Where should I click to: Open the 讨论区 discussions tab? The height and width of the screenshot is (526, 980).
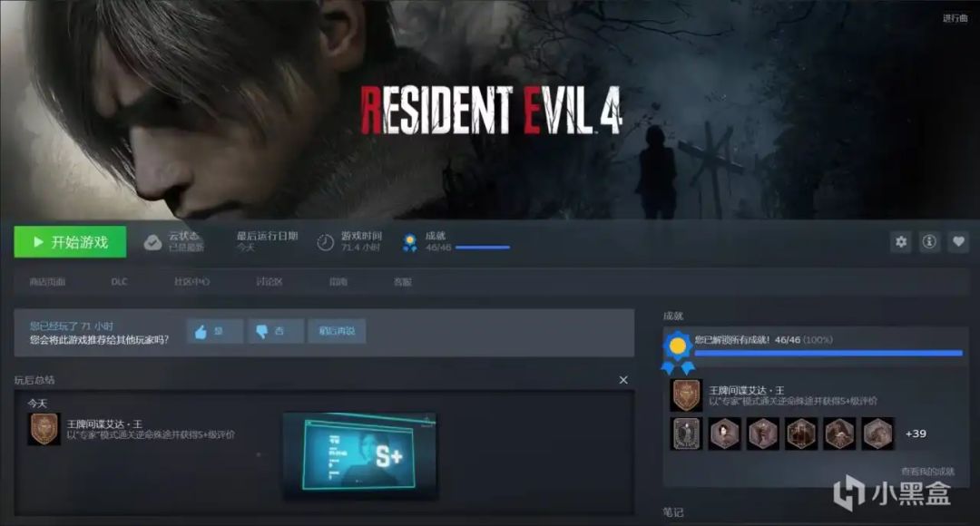pos(269,282)
